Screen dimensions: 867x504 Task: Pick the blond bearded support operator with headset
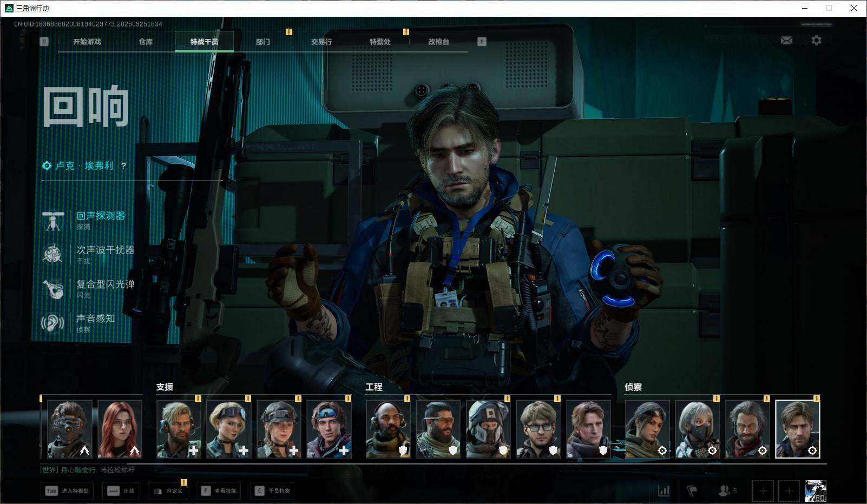[179, 429]
